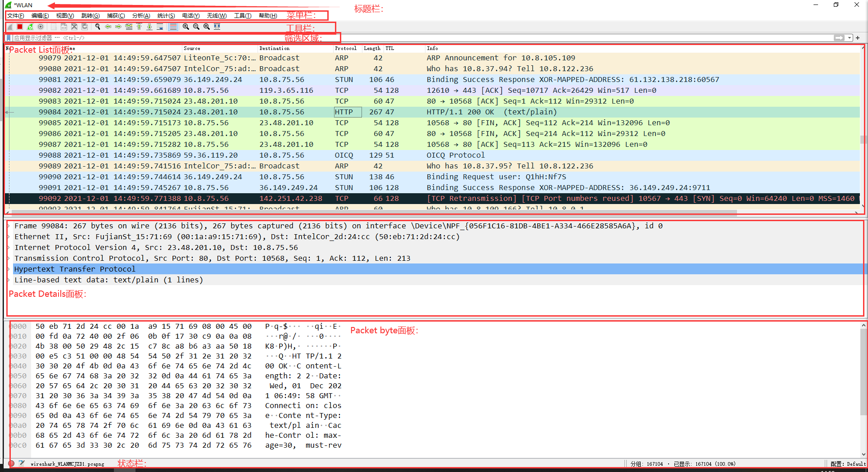Go to the last packet
Image resolution: width=868 pixels, height=472 pixels.
click(149, 27)
